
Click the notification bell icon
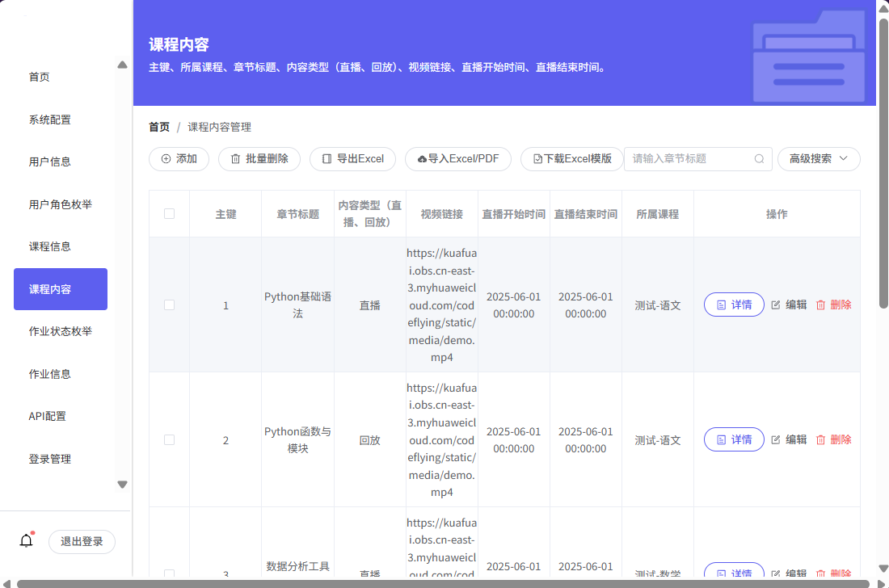pos(26,541)
